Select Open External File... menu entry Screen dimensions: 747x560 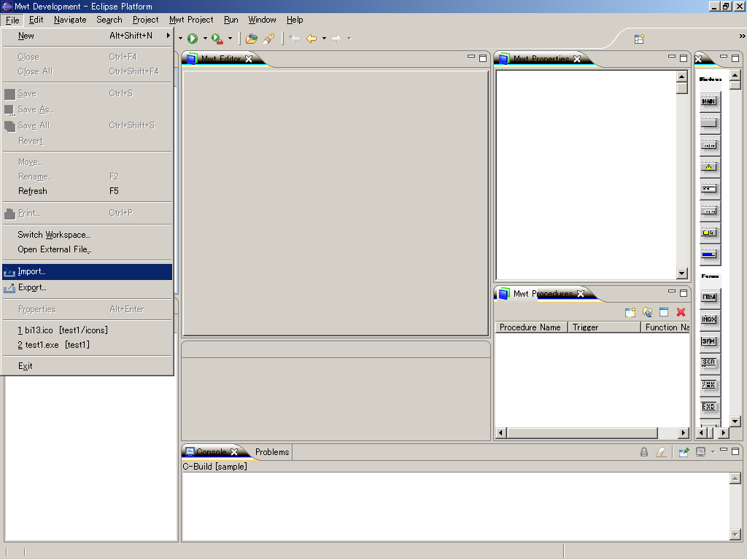coord(88,249)
